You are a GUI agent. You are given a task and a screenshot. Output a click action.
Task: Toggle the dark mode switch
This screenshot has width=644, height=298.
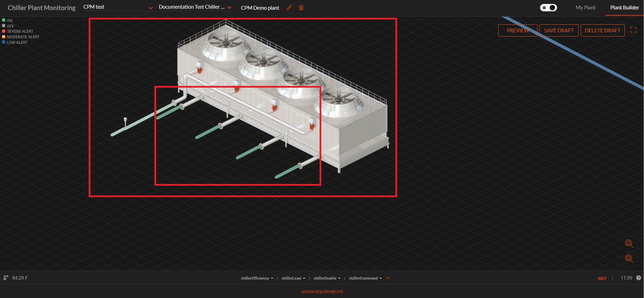click(548, 8)
